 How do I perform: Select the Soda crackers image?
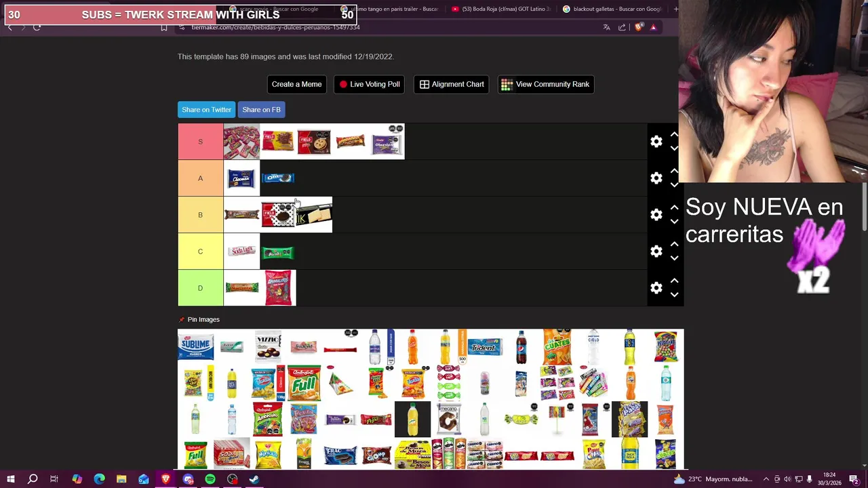(231, 454)
